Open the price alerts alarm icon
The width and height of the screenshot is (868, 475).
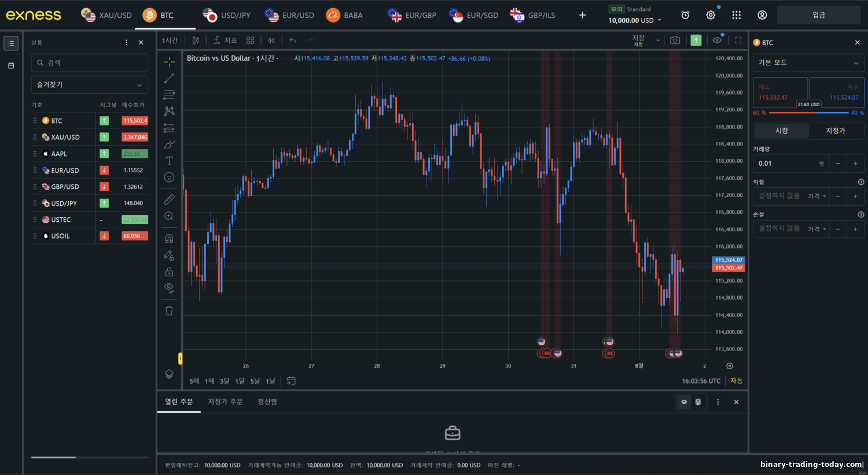pos(685,15)
